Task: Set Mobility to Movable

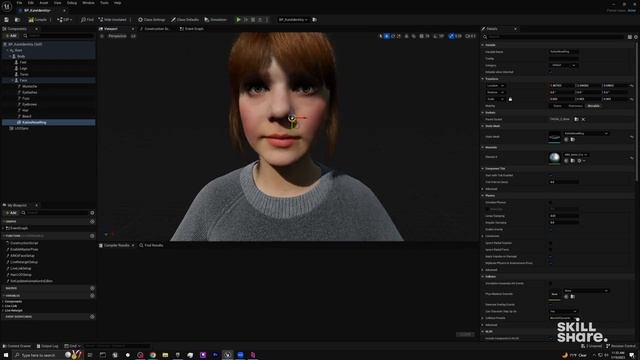Action: 593,106
